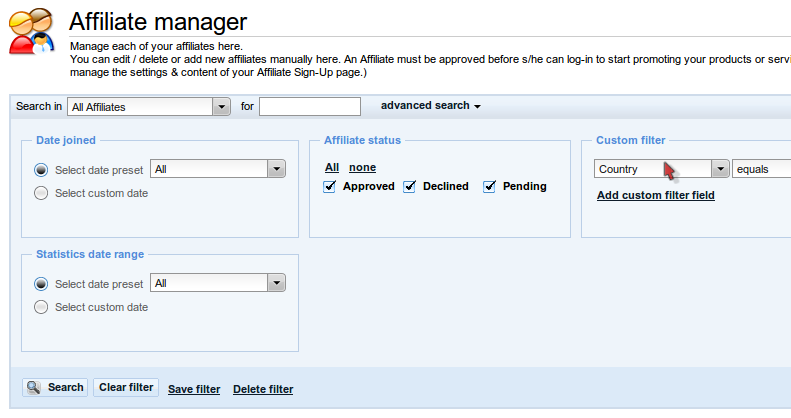
Task: Click the 'none' affiliate status link
Action: [x=362, y=167]
